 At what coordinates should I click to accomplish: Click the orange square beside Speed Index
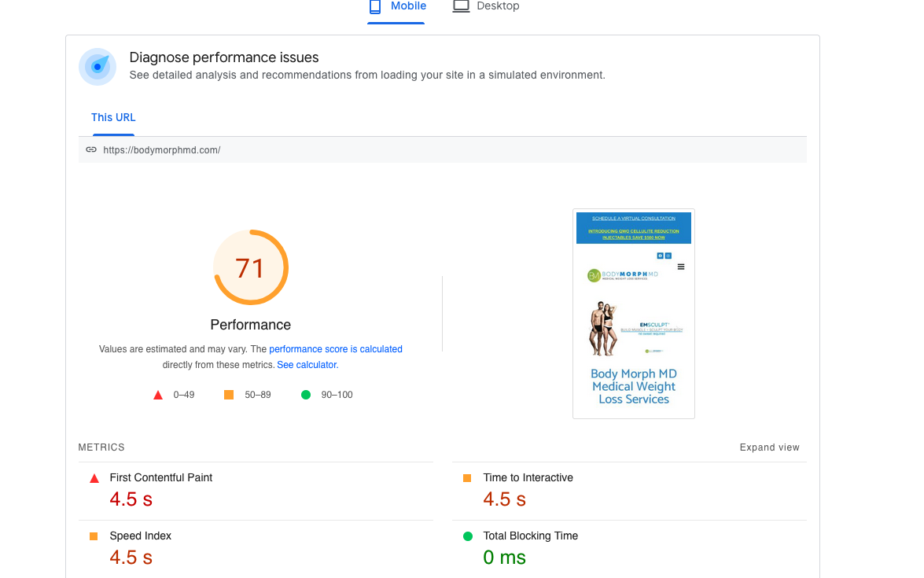click(x=93, y=536)
